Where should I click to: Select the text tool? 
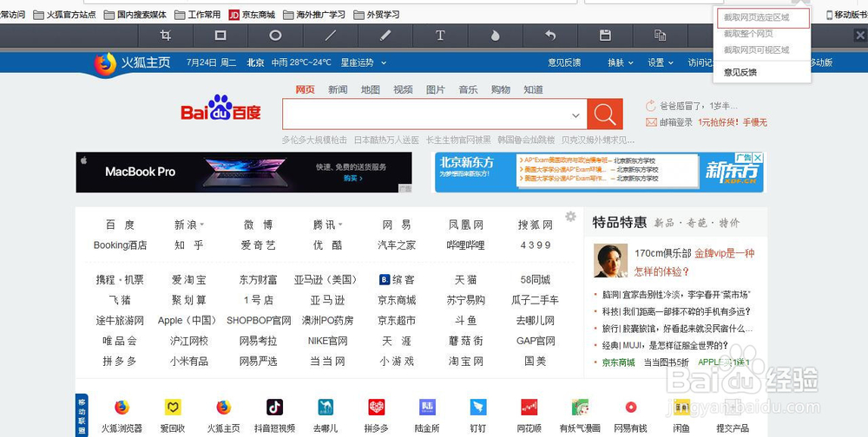[x=440, y=36]
